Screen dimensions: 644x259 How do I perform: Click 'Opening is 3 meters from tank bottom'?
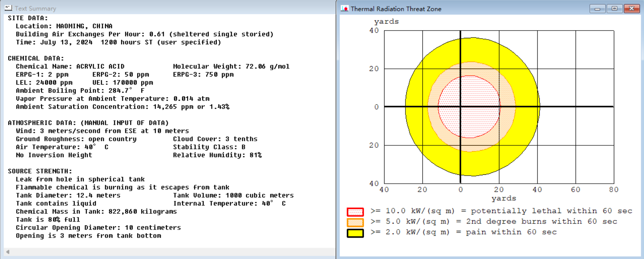(88, 236)
